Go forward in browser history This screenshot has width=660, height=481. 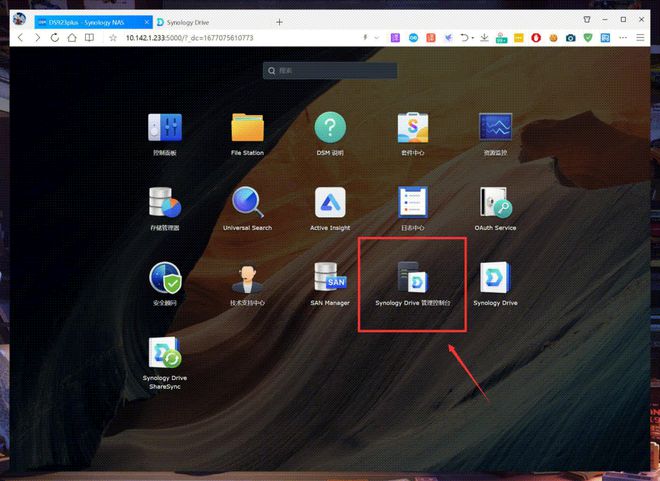[37, 38]
